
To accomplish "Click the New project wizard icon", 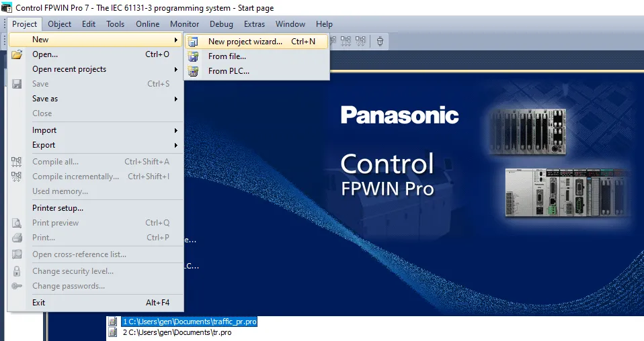I will [x=193, y=42].
